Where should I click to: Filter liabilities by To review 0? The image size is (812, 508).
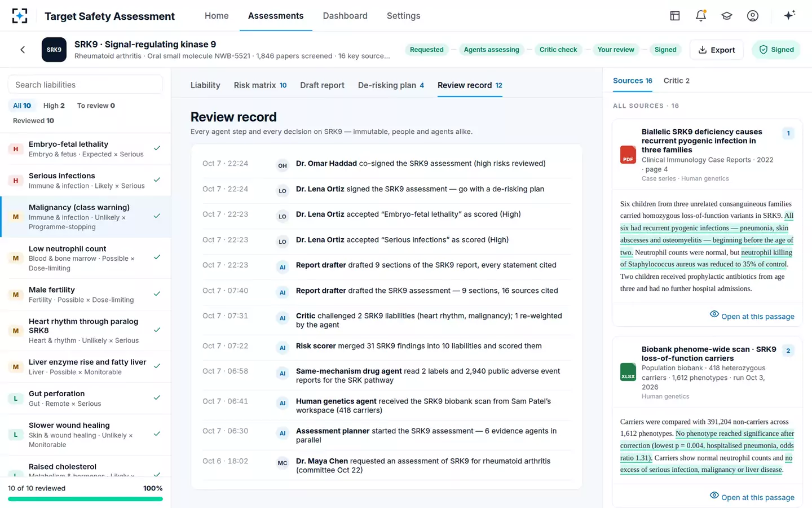coord(96,106)
